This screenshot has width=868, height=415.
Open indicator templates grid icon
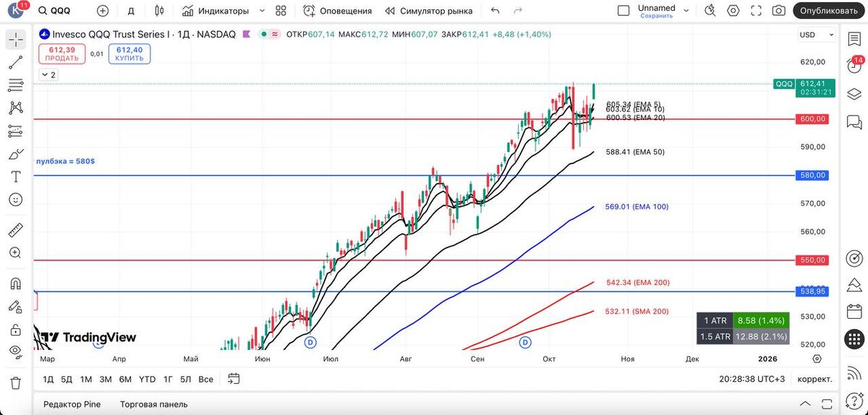click(x=281, y=11)
